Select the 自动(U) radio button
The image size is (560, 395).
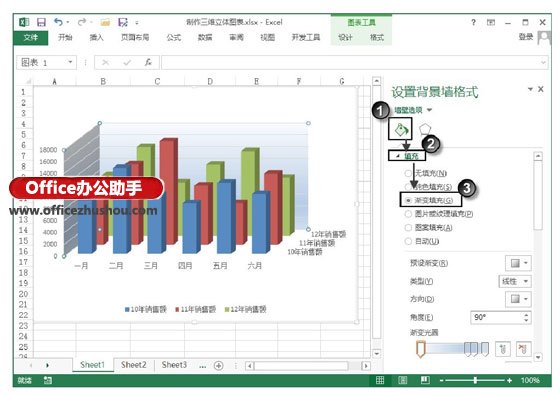point(408,241)
